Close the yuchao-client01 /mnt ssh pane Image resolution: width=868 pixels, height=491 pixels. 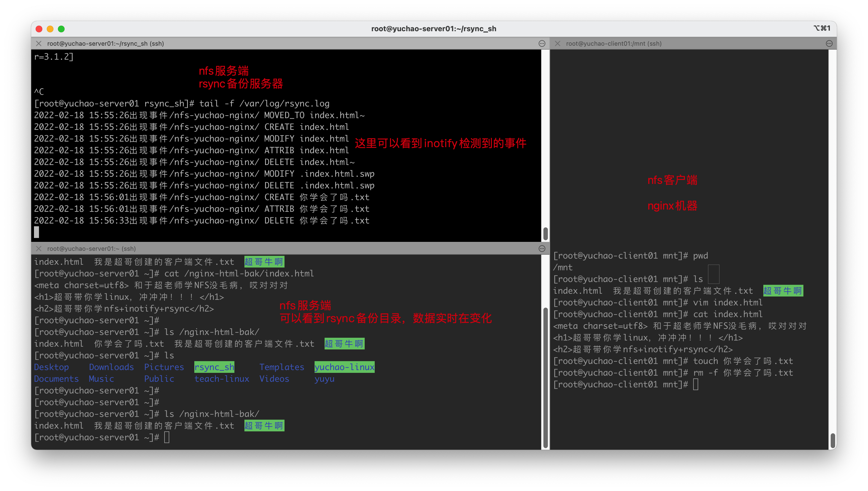coord(558,43)
